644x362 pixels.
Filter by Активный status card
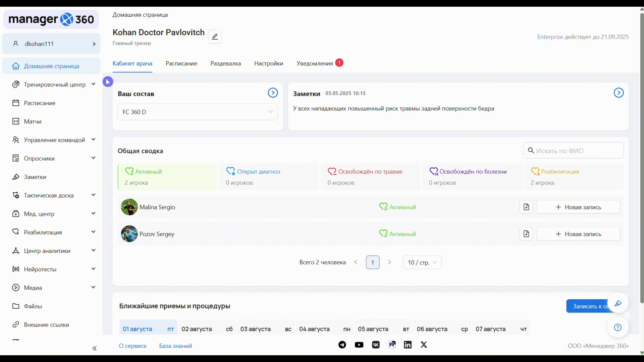tap(167, 177)
